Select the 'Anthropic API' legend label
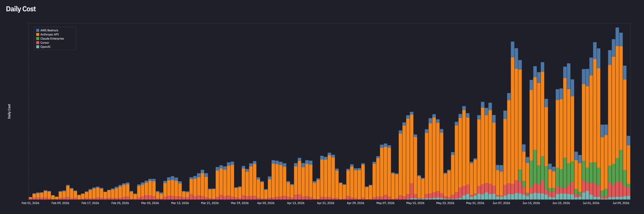 [x=49, y=34]
